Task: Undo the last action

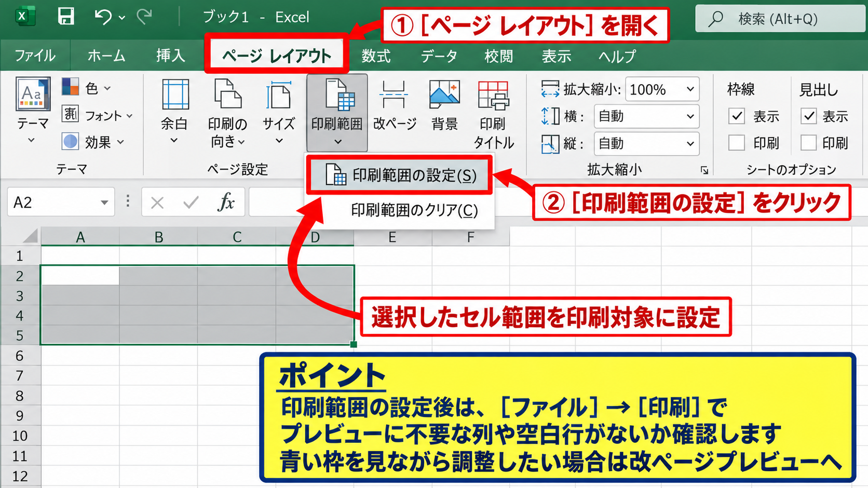Action: [103, 17]
